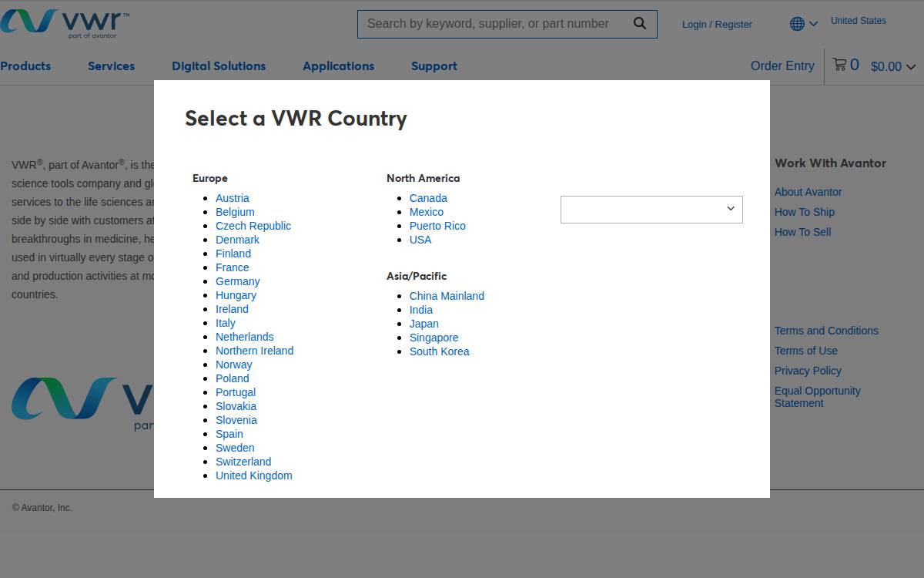Click the cart item count 0
Screen dimensions: 924x578
pyautogui.click(x=855, y=66)
